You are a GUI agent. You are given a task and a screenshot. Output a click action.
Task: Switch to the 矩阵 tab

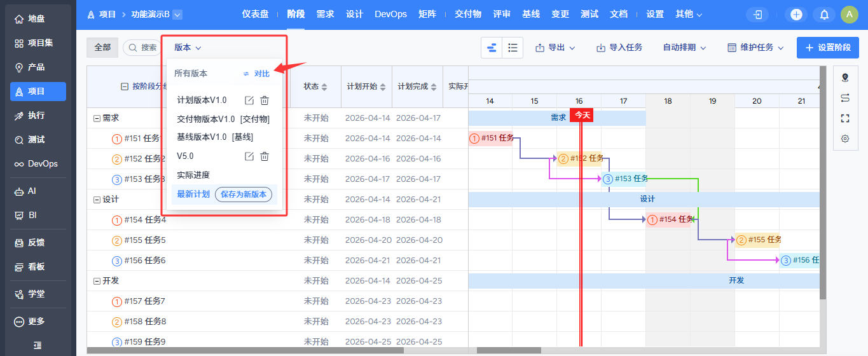coord(427,14)
